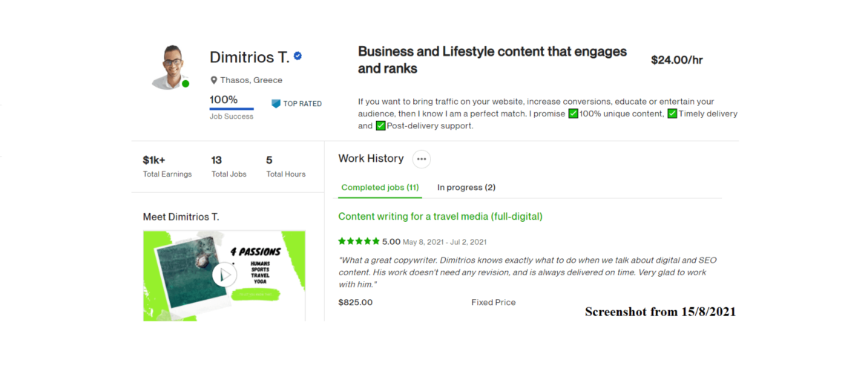Switch to the Completed jobs (11) tab
Image resolution: width=868 pixels, height=377 pixels.
[380, 188]
